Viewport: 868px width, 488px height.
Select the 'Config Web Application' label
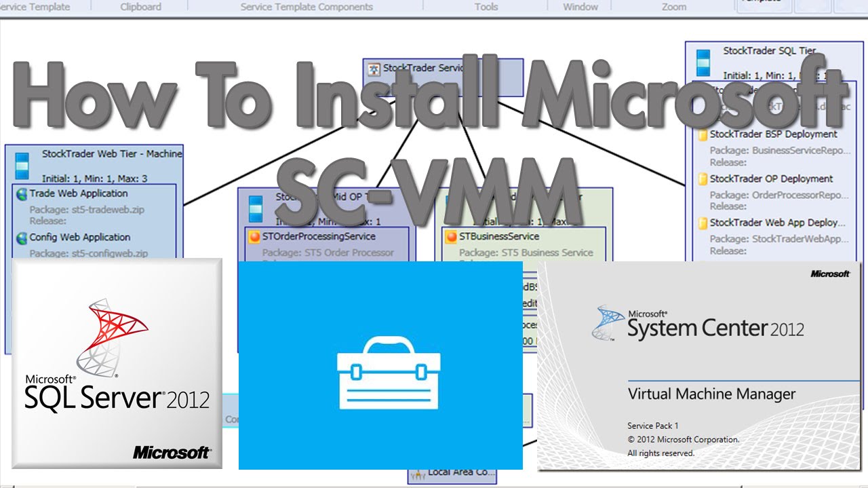pyautogui.click(x=80, y=237)
